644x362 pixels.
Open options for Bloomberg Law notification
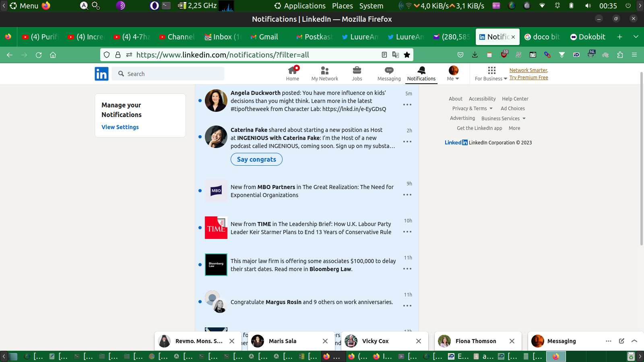[407, 269]
